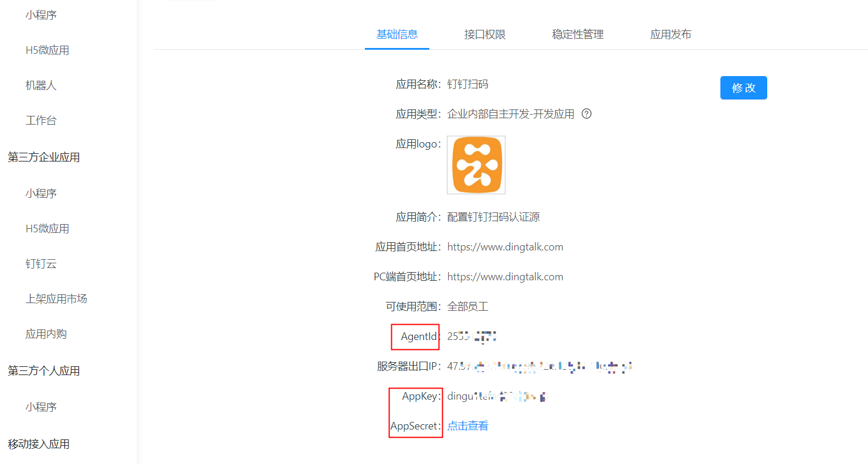The image size is (868, 464).
Task: Open the 接口权限 tab
Action: pos(485,35)
